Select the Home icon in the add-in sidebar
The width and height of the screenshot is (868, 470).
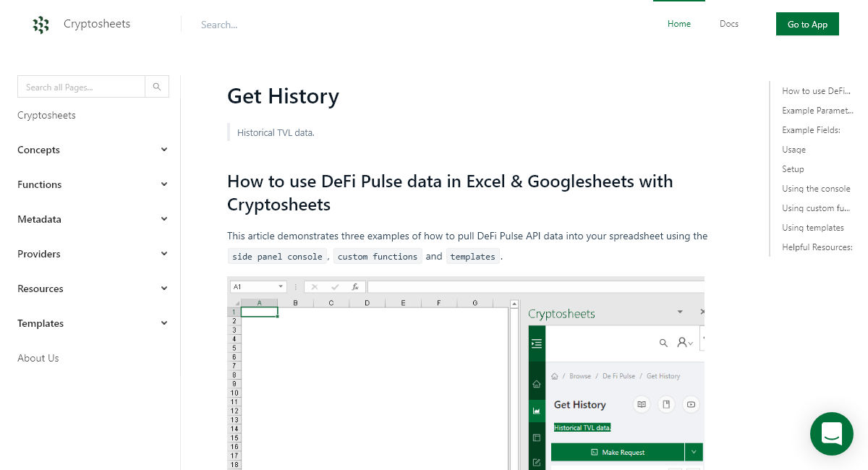536,383
